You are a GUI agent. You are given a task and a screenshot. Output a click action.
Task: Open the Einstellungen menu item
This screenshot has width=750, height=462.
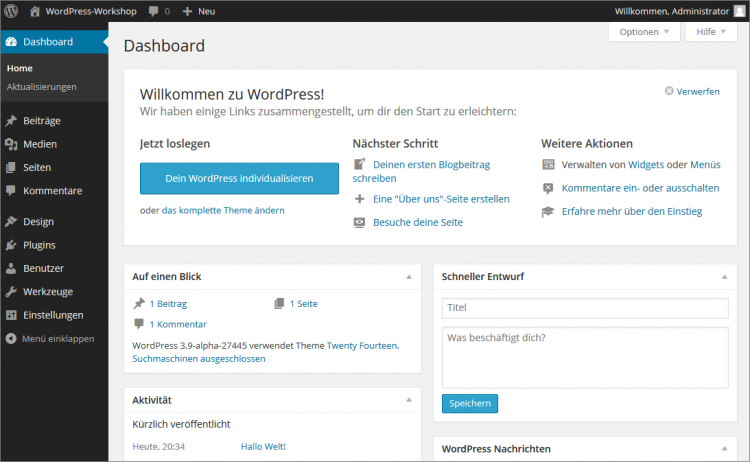[53, 314]
